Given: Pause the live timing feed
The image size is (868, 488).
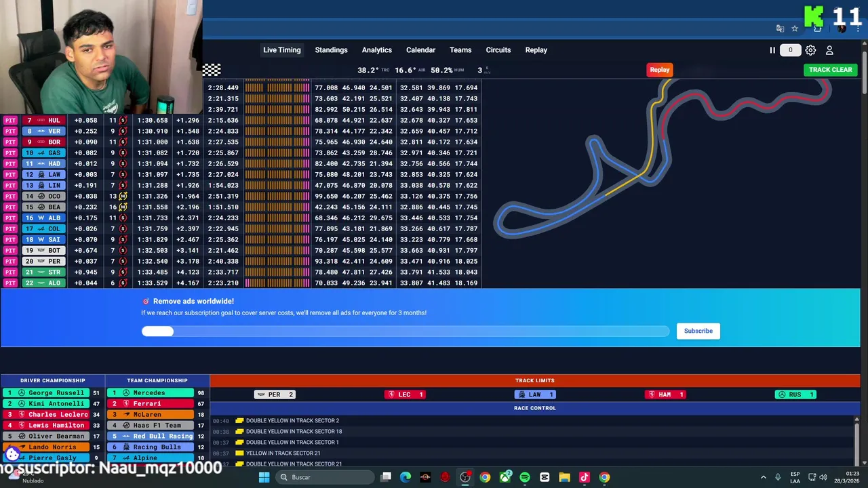Looking at the screenshot, I should [x=772, y=50].
